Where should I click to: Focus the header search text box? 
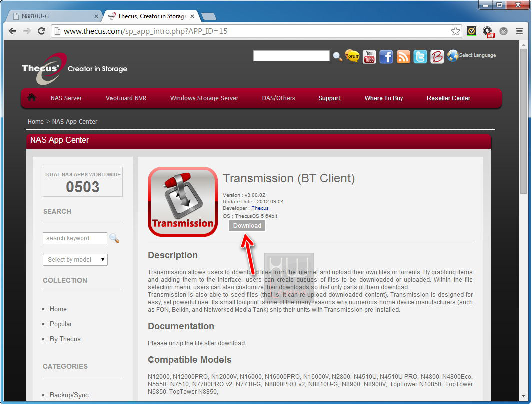click(291, 56)
